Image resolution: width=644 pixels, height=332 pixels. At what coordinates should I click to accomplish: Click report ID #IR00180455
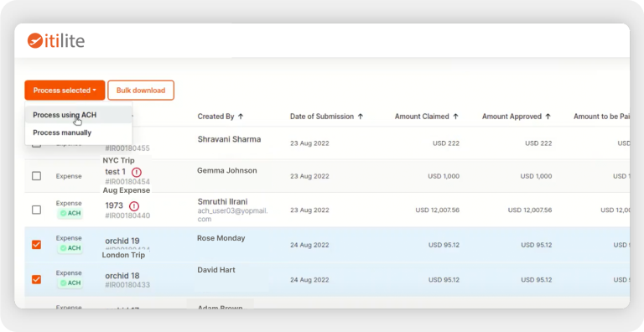[127, 148]
